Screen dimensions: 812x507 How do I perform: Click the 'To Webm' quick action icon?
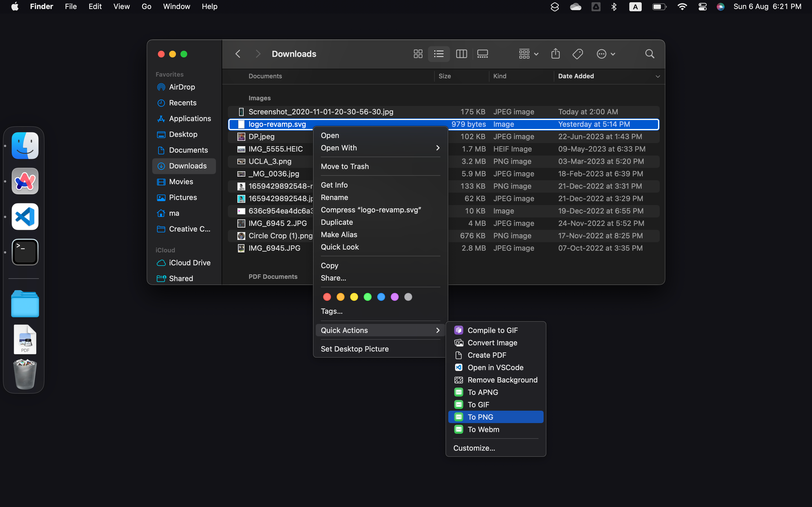tap(459, 429)
